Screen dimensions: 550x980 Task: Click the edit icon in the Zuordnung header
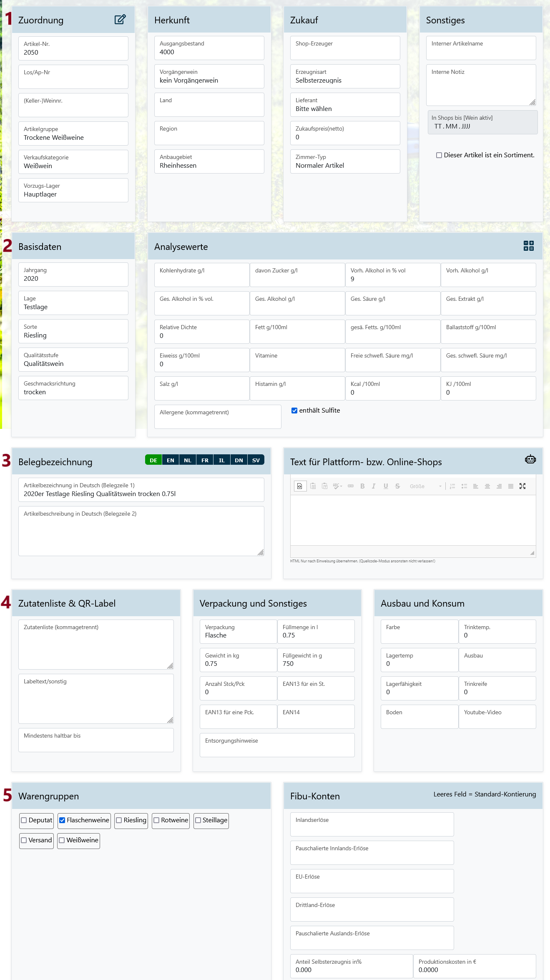coord(120,20)
